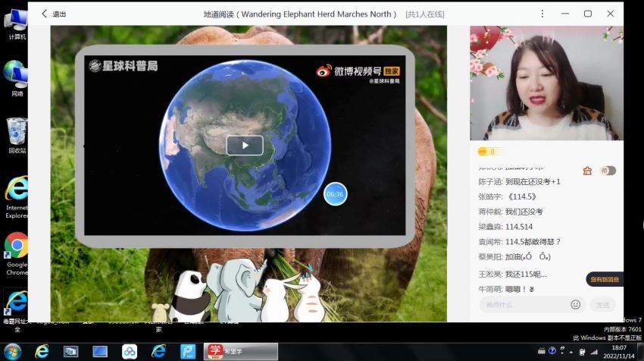The width and height of the screenshot is (644, 361).
Task: Click the 共1人在线 online count
Action: (425, 14)
